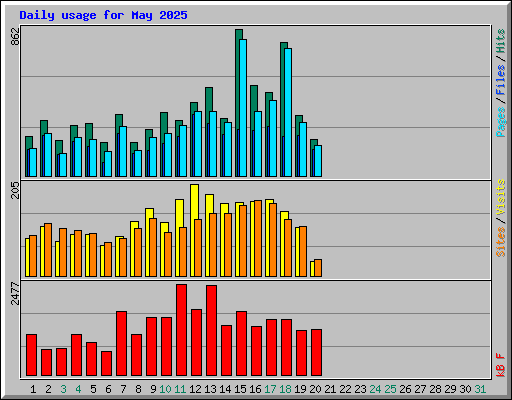Viewport: 512px width, 400px height.
Task: Click day label 10 on x-axis
Action: (x=165, y=389)
